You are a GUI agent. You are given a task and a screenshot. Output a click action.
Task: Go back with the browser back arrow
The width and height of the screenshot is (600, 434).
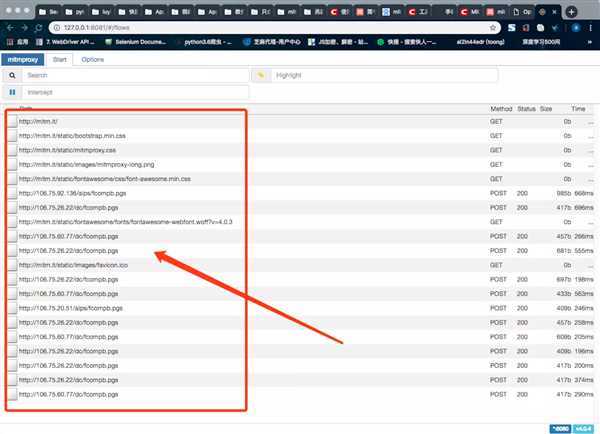(x=10, y=28)
